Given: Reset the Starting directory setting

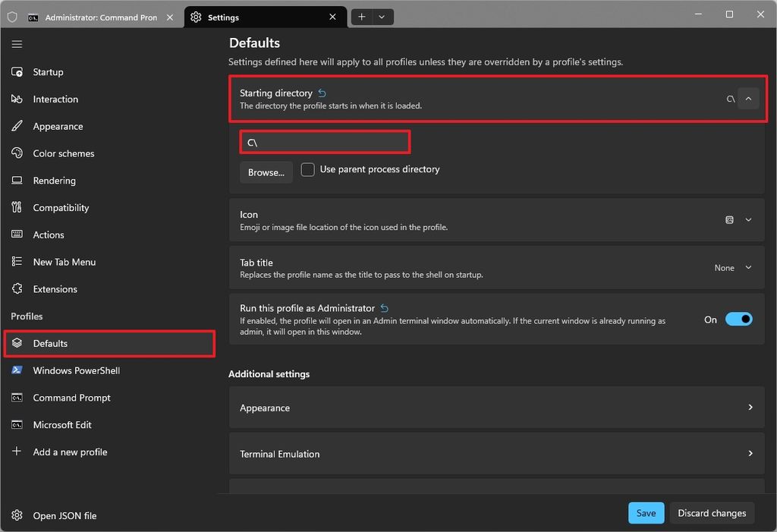Looking at the screenshot, I should [x=322, y=93].
